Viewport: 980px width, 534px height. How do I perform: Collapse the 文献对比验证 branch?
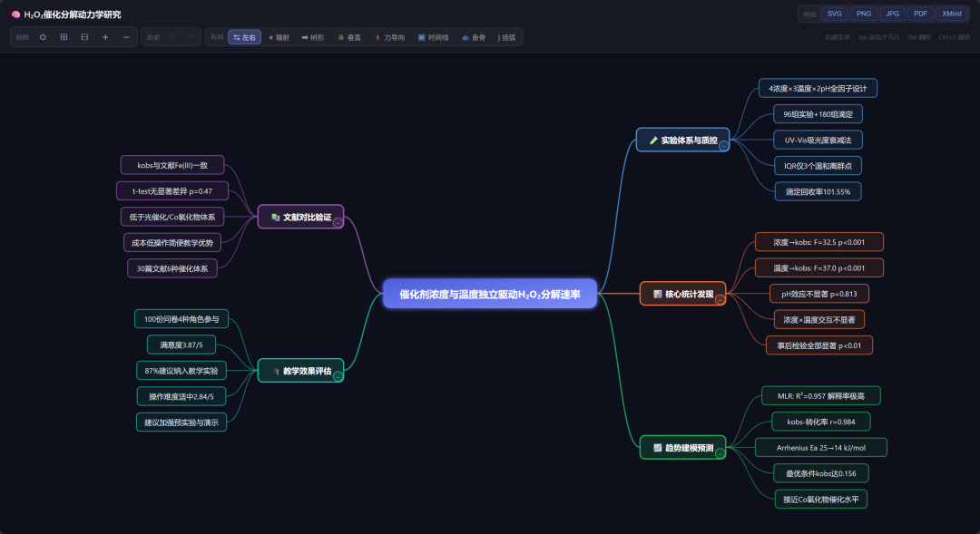tap(338, 223)
